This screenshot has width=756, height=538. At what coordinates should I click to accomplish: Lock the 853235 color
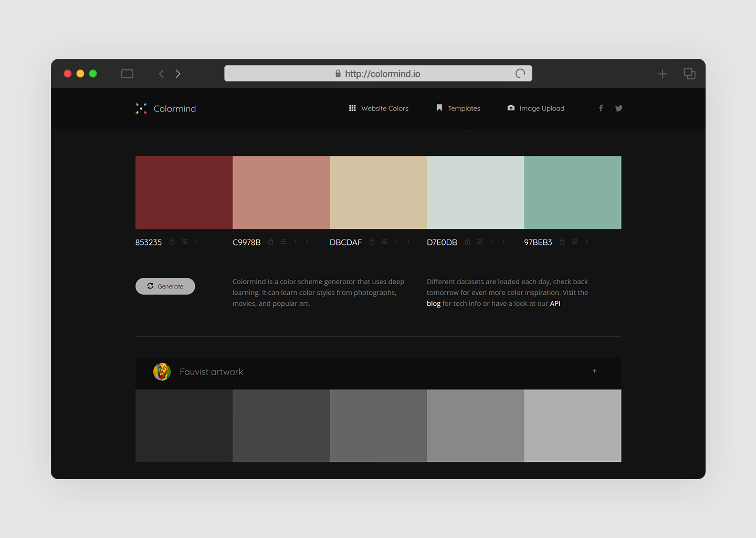pos(172,241)
